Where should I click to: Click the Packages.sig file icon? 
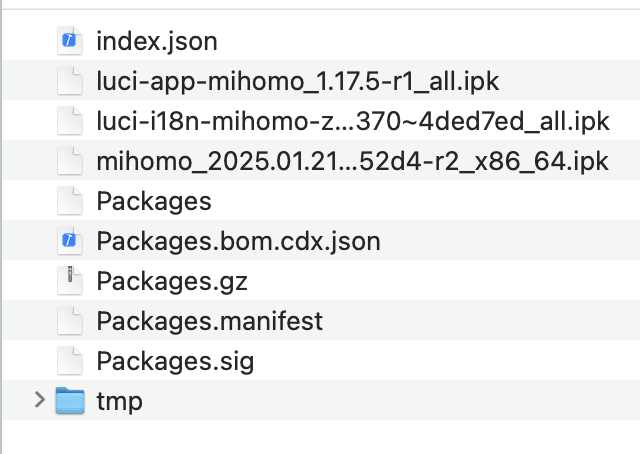click(x=68, y=361)
